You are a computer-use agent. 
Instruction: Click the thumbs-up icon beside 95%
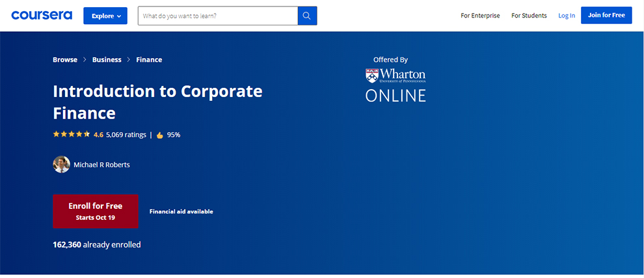(160, 135)
